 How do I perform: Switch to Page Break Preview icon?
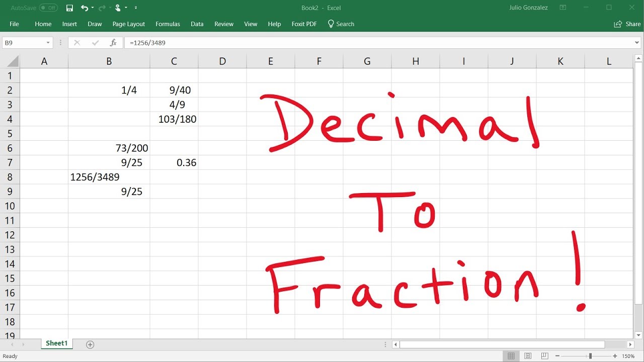[544, 356]
